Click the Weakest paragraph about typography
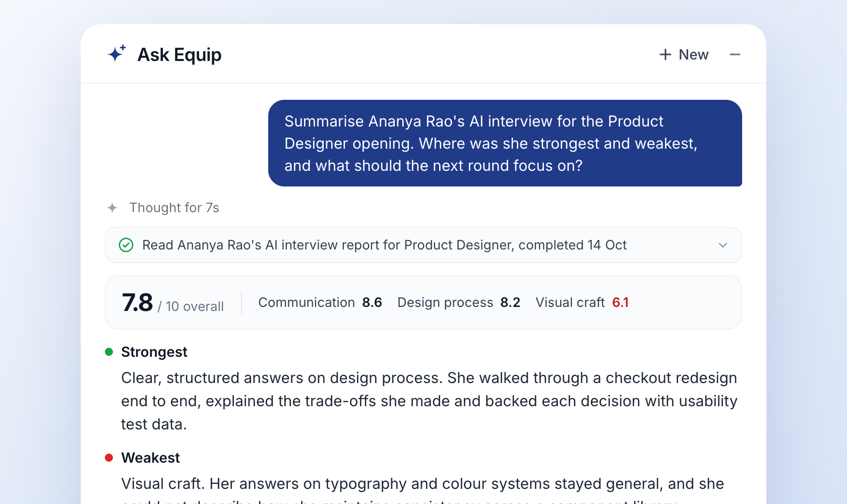 [422, 489]
